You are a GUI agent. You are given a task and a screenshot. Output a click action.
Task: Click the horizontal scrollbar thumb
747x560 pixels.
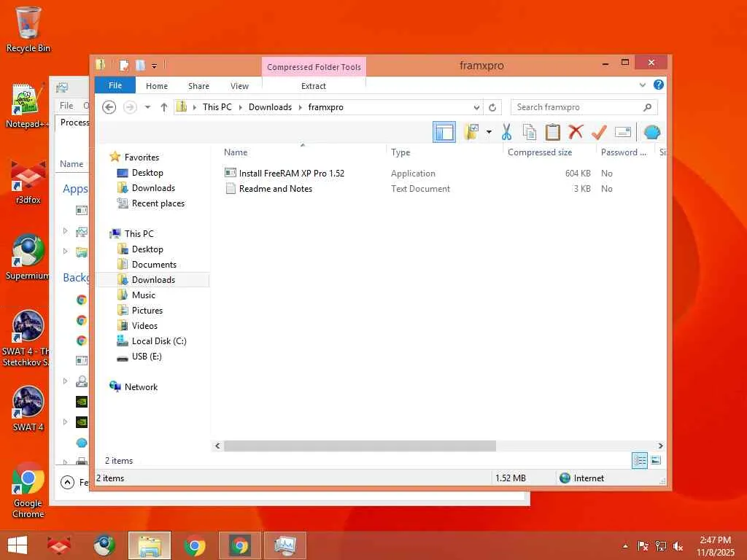pyautogui.click(x=360, y=446)
